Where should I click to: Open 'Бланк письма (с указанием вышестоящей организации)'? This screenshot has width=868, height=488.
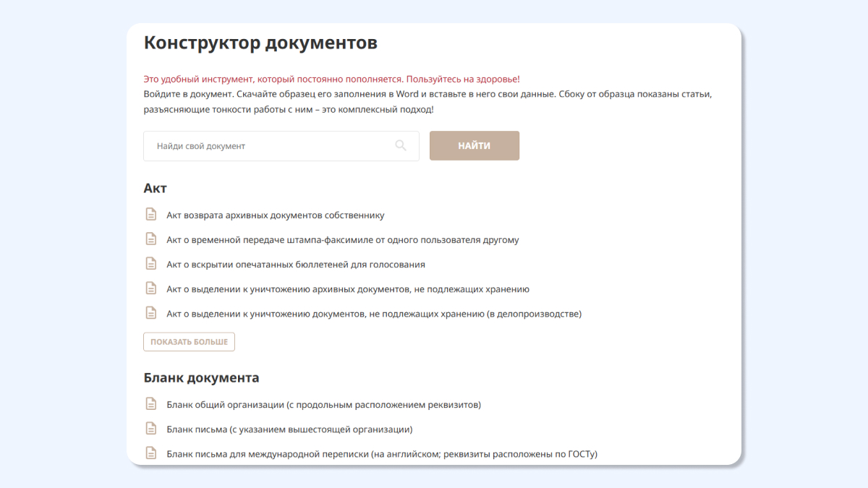tap(289, 429)
